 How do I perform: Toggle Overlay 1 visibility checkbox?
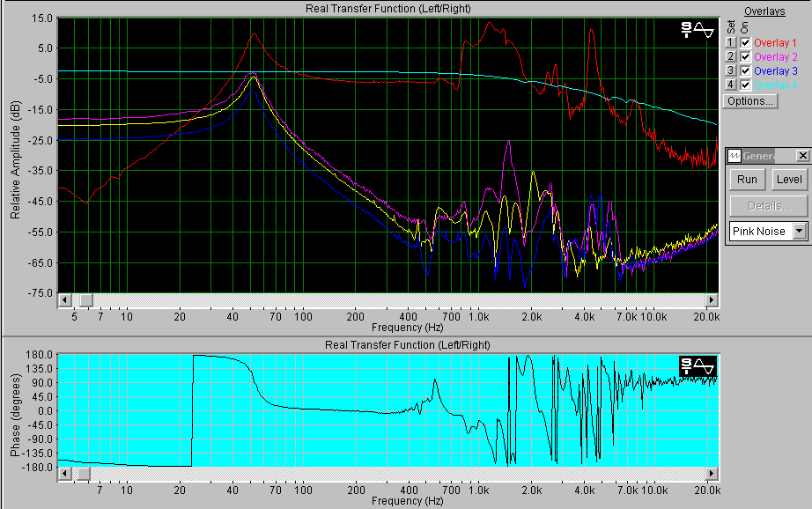(745, 42)
